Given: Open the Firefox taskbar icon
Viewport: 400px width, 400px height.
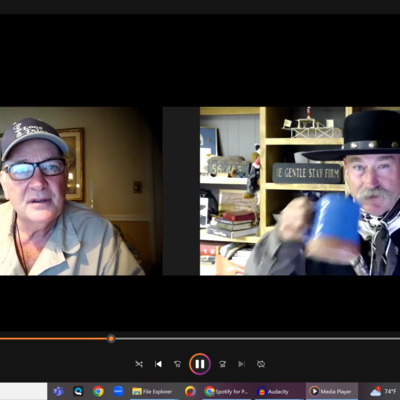Looking at the screenshot, I should 190,391.
